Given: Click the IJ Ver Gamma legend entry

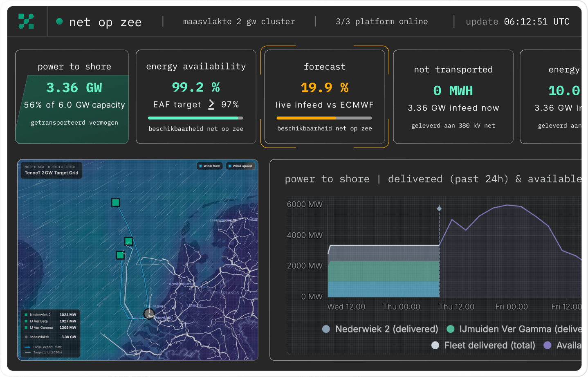Looking at the screenshot, I should 50,328.
